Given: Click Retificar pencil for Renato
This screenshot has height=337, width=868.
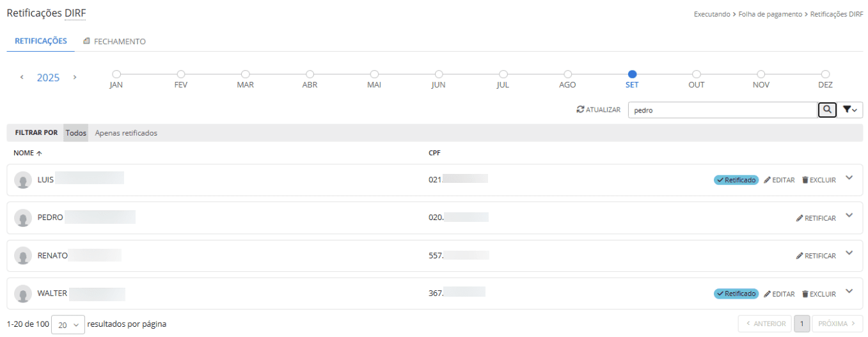Looking at the screenshot, I should 800,256.
